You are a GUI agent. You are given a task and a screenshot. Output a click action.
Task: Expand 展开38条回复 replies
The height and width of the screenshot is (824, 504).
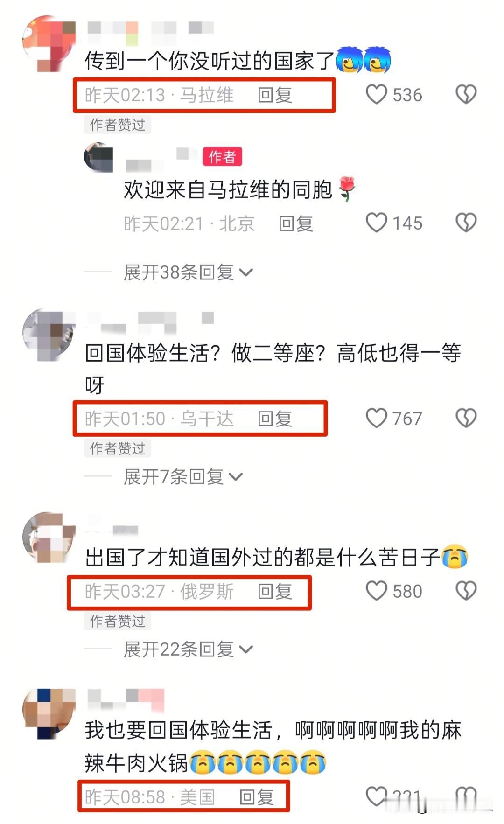(188, 272)
